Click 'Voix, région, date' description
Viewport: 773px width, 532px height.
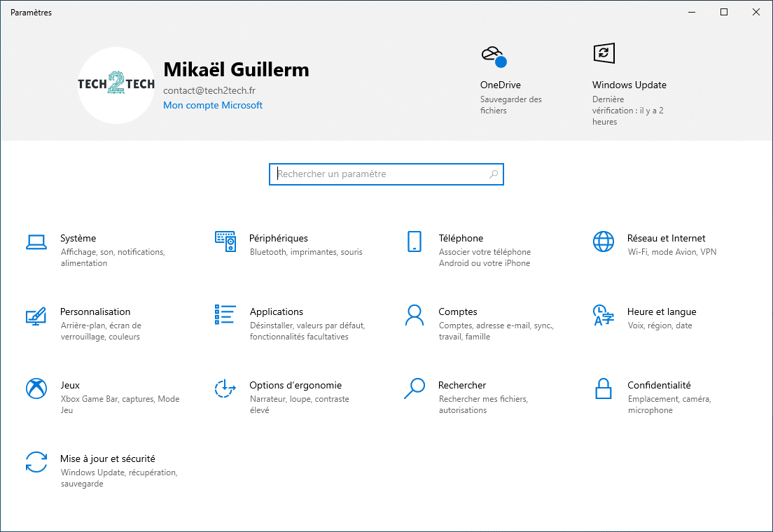[x=660, y=325]
